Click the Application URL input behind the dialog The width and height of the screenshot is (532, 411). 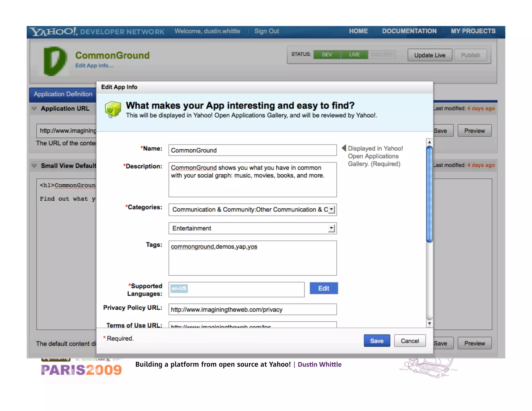[66, 131]
